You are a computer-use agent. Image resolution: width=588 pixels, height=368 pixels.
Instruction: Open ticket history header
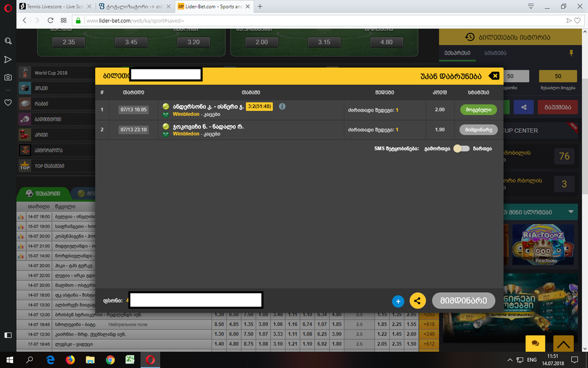[510, 37]
